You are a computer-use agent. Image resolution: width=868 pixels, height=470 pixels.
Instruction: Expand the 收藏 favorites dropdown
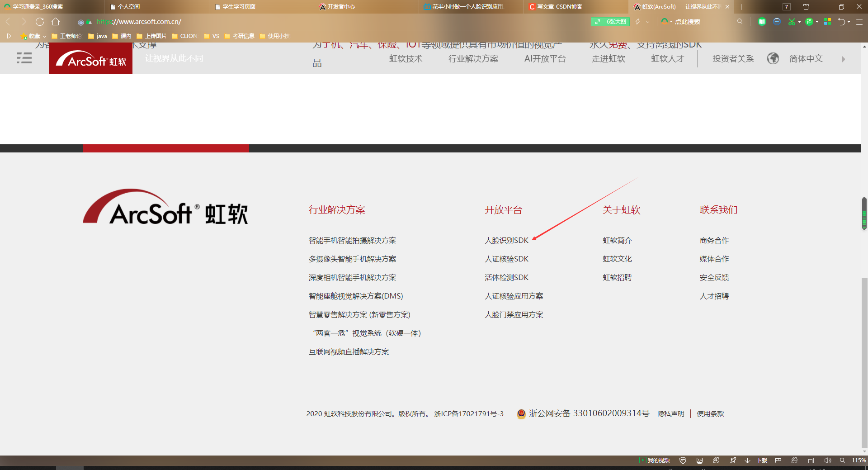point(44,36)
